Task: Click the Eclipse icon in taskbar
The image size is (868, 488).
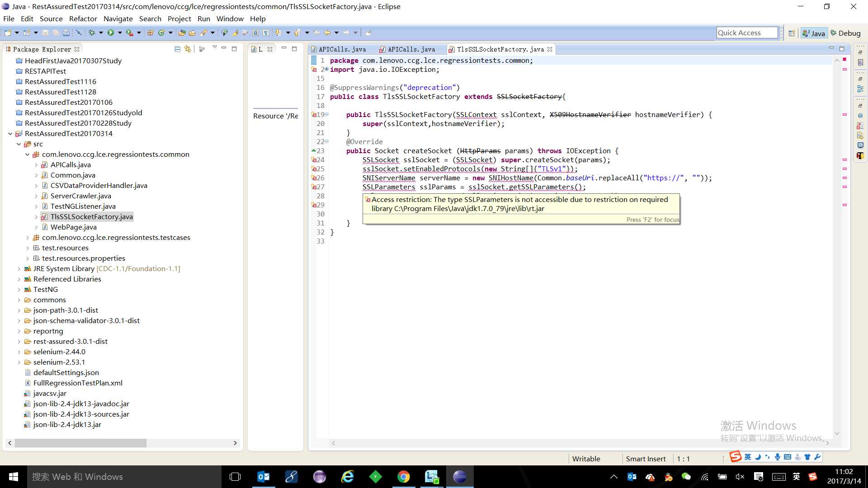Action: (x=459, y=476)
